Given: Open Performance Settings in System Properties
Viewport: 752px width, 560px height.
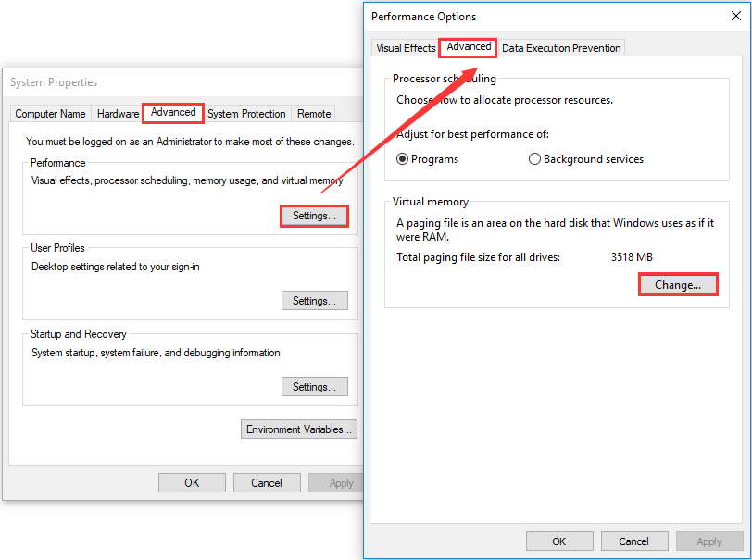Looking at the screenshot, I should [313, 215].
